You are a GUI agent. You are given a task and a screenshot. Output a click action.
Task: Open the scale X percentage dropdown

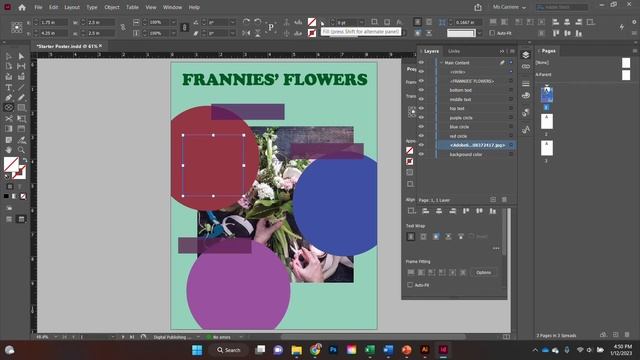click(173, 22)
